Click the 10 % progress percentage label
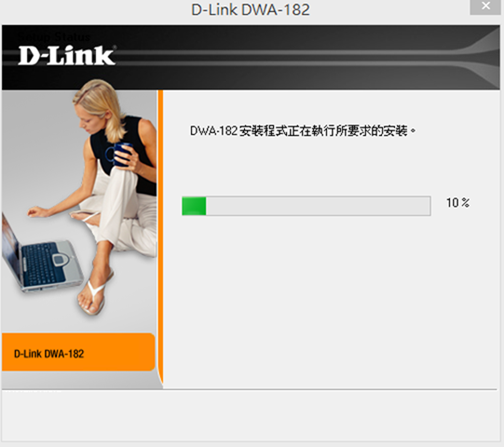The height and width of the screenshot is (447, 504). pos(458,203)
